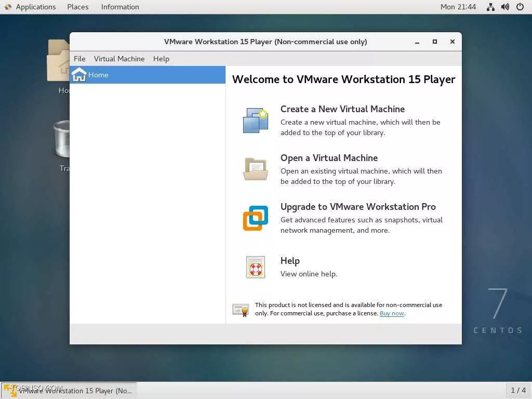Follow the Buy now link
Screen dimensions: 532x399
pos(392,313)
